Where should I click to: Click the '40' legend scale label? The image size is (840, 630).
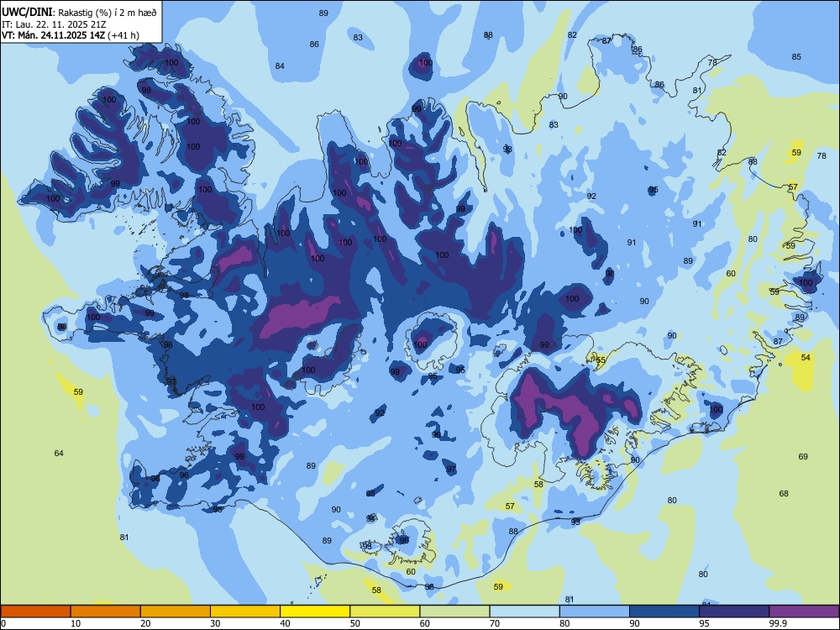(x=285, y=623)
